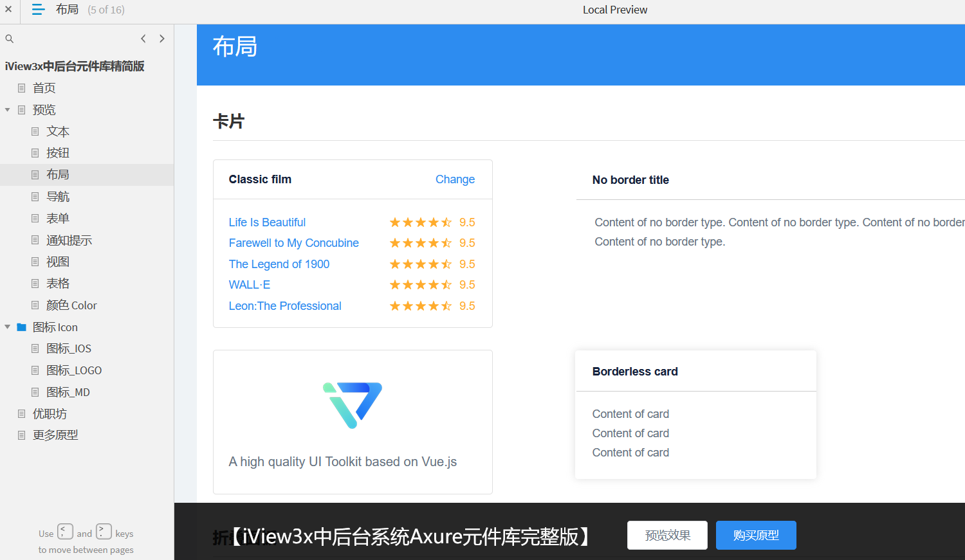Click page icon beside 表单
The image size is (965, 560).
pyautogui.click(x=35, y=219)
